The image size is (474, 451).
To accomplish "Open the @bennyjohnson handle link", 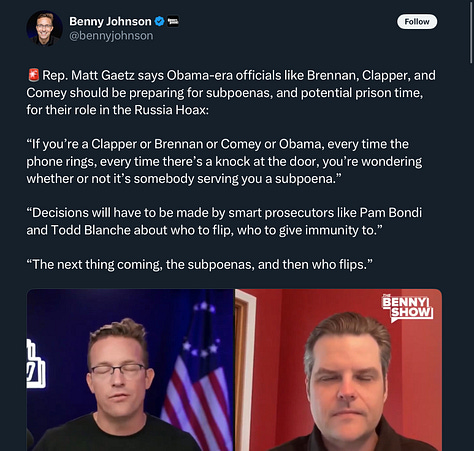I will tap(111, 36).
